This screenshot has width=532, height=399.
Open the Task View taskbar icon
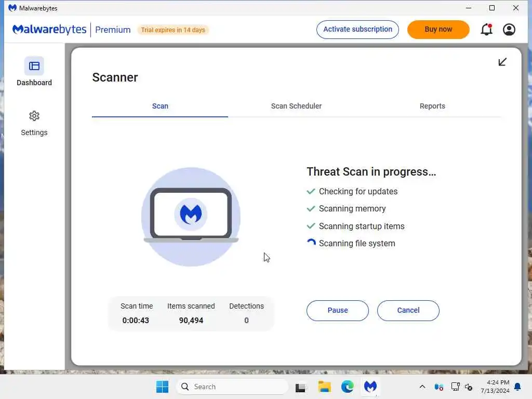[300, 387]
